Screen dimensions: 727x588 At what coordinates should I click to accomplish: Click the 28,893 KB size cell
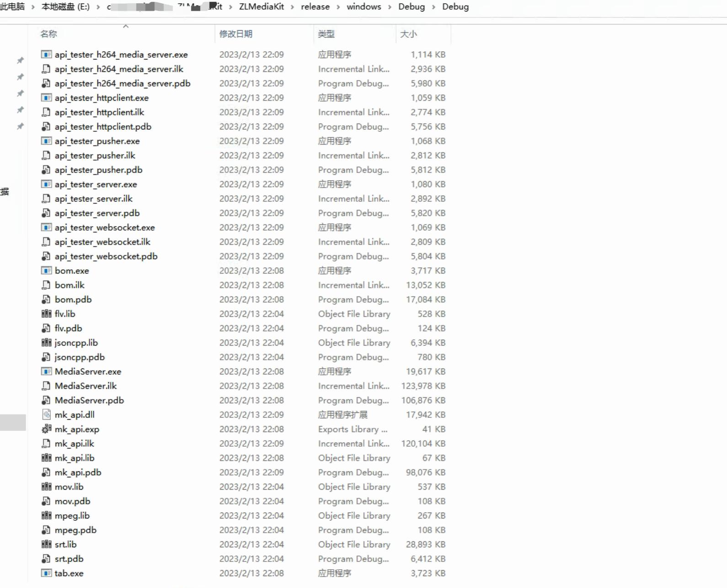[426, 544]
